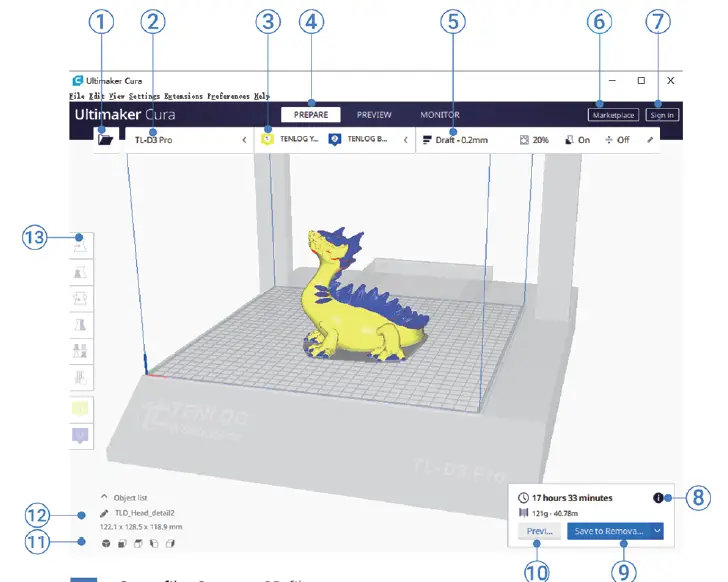Open Save to Removable dropdown arrow
This screenshot has height=582, width=728.
pyautogui.click(x=657, y=531)
